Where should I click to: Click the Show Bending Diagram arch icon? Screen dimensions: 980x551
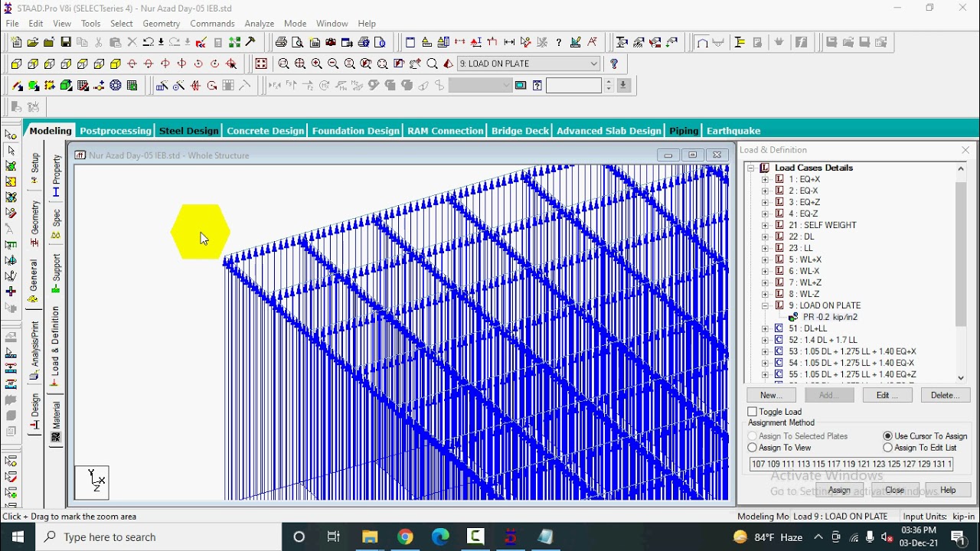coord(701,43)
